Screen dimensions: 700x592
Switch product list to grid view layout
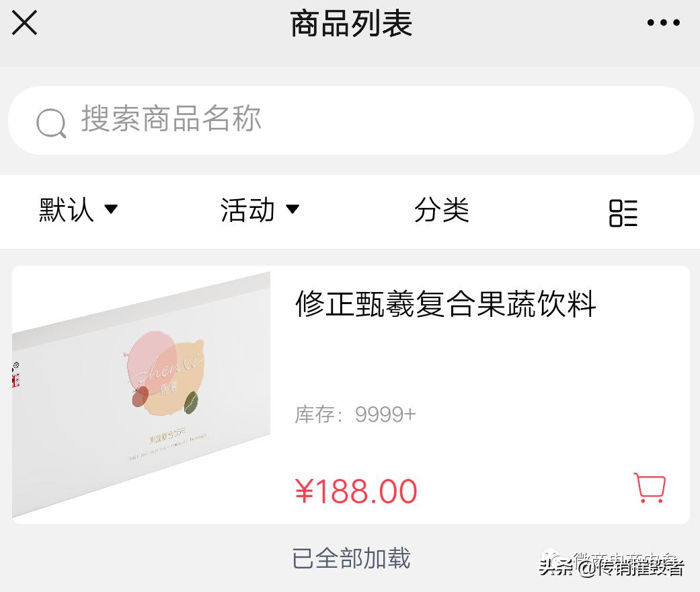(x=623, y=211)
